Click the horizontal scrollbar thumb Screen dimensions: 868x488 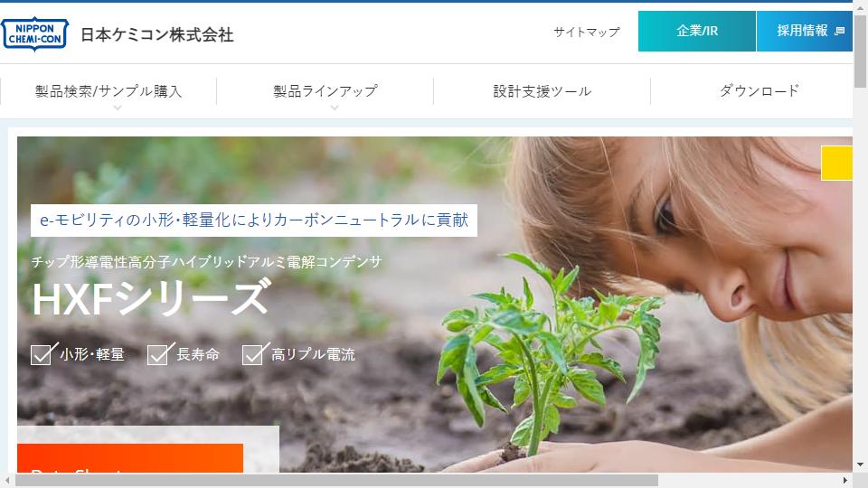[x=336, y=480]
